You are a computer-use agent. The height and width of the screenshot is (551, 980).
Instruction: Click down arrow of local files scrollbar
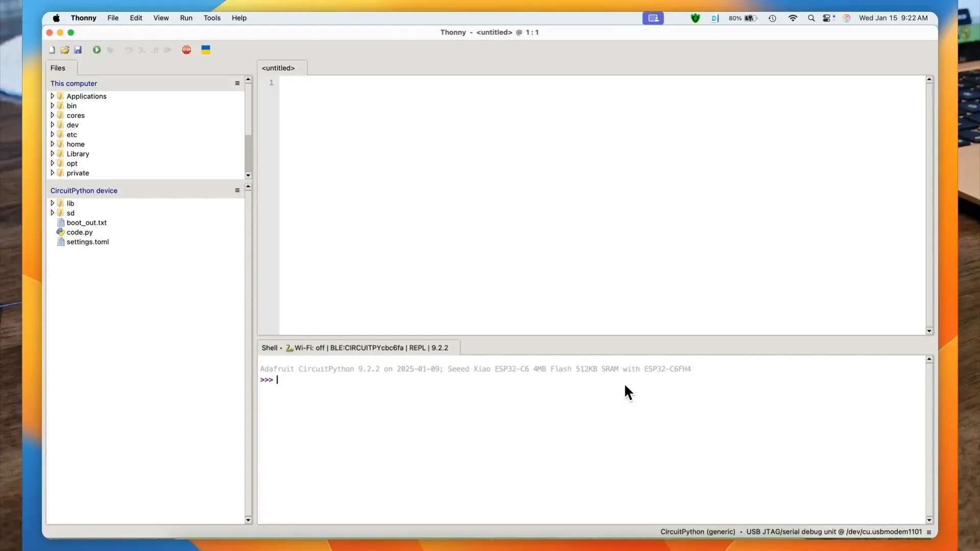(x=248, y=176)
